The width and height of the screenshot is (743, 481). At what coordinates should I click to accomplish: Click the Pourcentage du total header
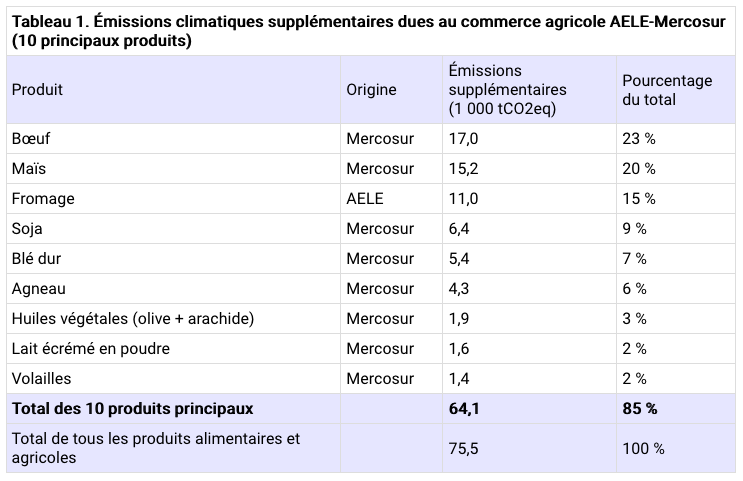(667, 89)
